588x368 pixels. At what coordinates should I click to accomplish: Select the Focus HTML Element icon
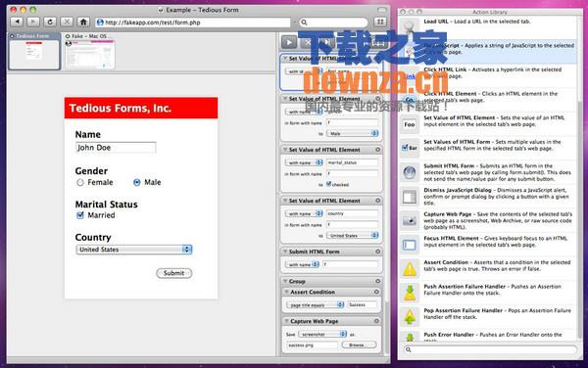pos(410,245)
